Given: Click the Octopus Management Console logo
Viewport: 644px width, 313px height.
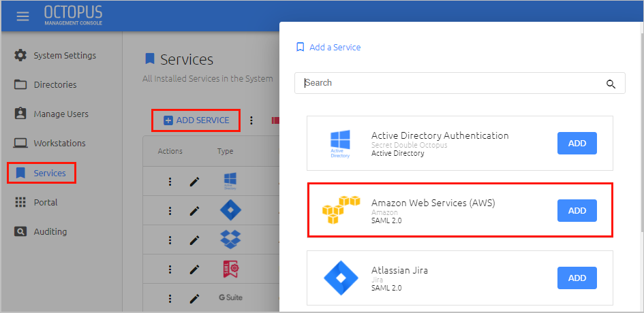Looking at the screenshot, I should pos(74,16).
